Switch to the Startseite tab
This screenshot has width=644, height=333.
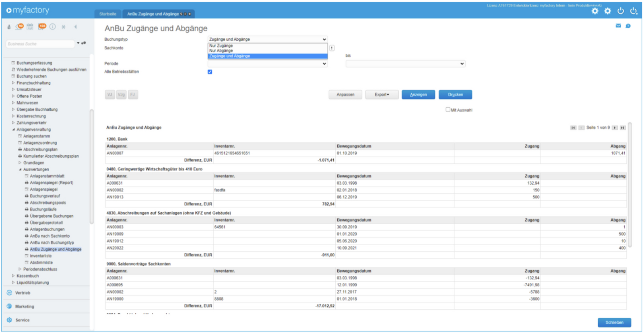point(108,14)
